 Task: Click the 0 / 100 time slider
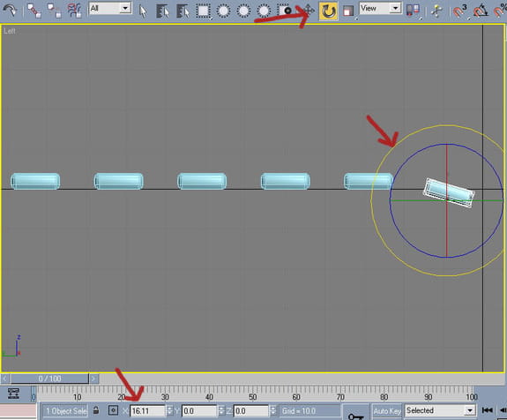tap(49, 379)
